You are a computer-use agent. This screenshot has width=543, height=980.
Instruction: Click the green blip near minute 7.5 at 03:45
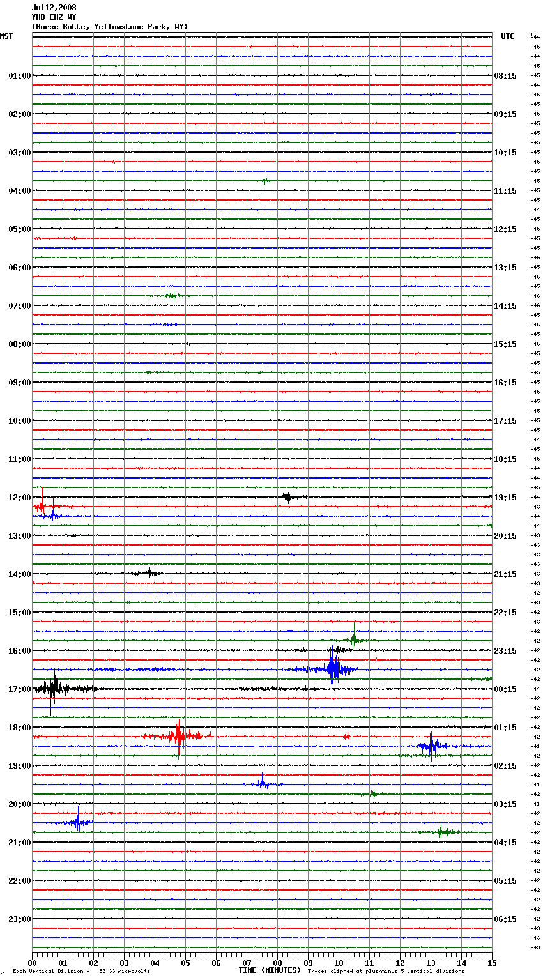tap(265, 181)
